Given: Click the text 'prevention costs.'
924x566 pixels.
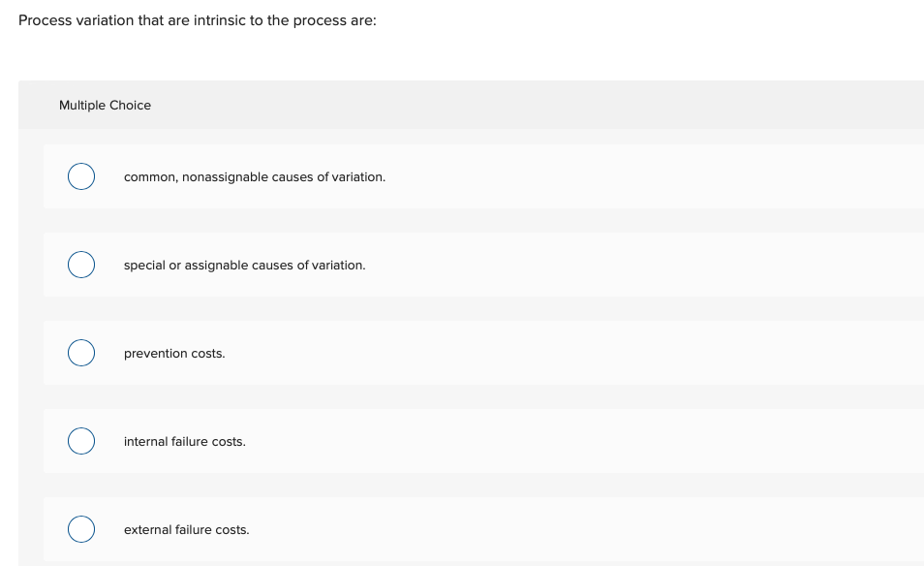Looking at the screenshot, I should [x=174, y=353].
